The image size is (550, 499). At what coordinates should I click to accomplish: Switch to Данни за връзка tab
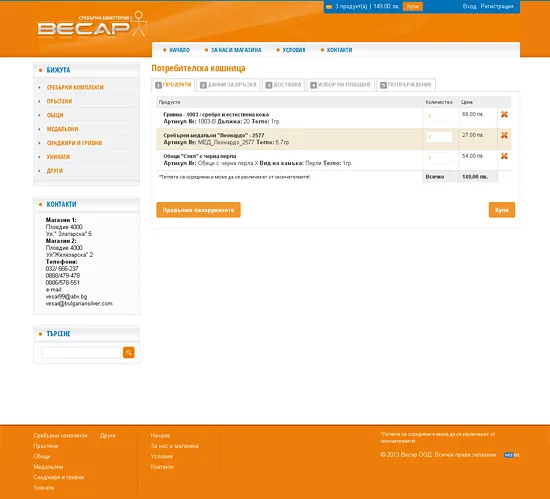pyautogui.click(x=228, y=85)
